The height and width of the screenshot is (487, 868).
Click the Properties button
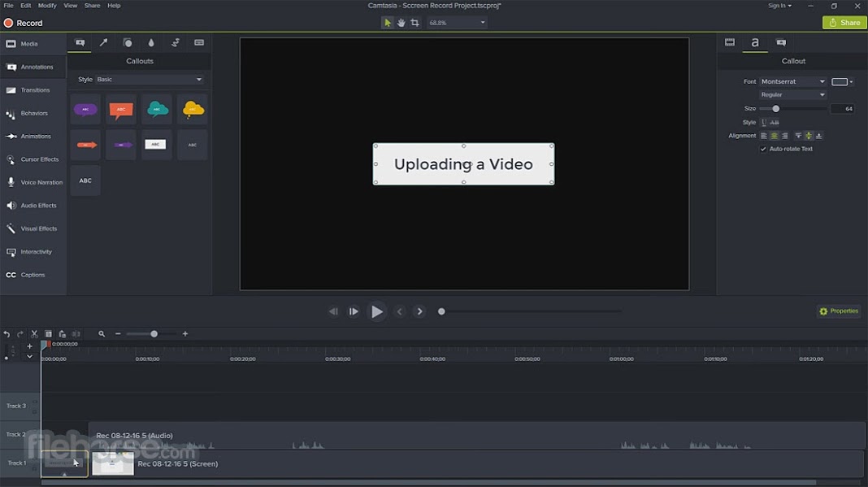[839, 311]
